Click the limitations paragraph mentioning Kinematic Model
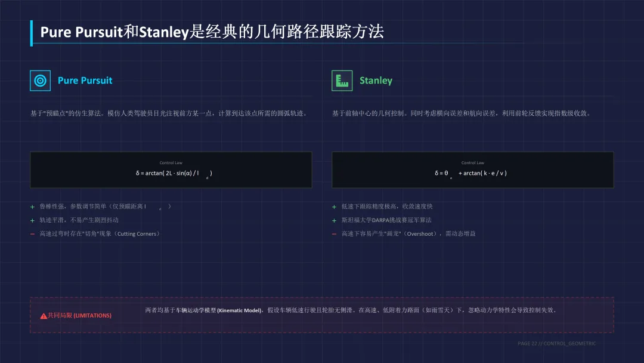The width and height of the screenshot is (644, 363). [x=352, y=310]
